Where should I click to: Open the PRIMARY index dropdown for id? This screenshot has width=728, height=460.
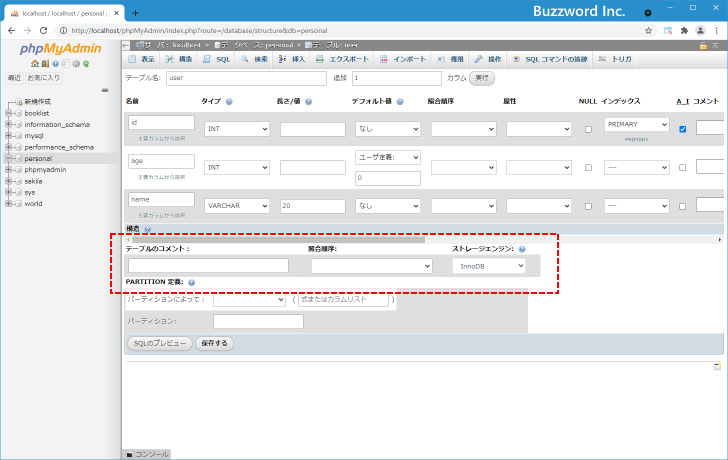637,125
